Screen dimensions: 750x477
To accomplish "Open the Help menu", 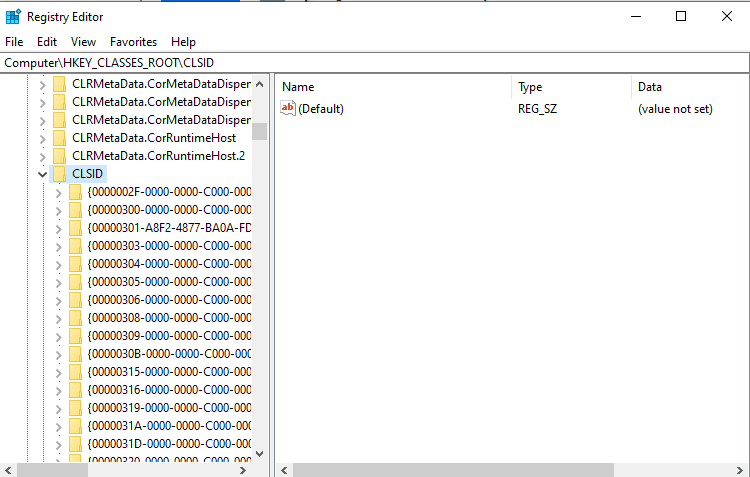I will pyautogui.click(x=183, y=42).
